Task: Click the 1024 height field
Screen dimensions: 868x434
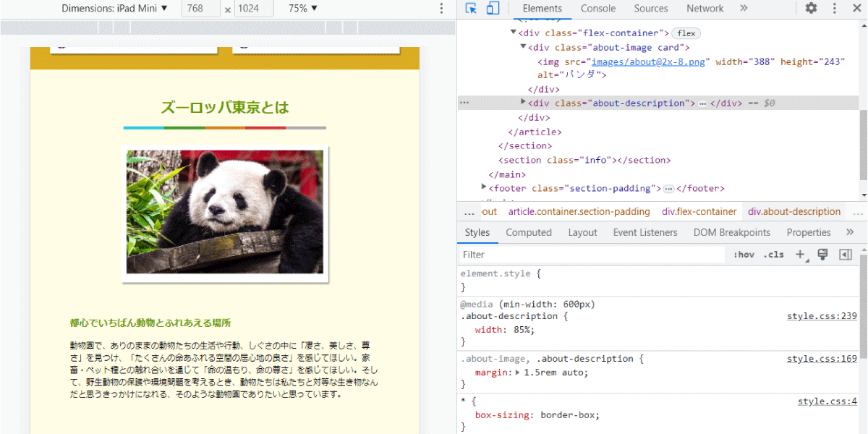Action: click(x=254, y=9)
